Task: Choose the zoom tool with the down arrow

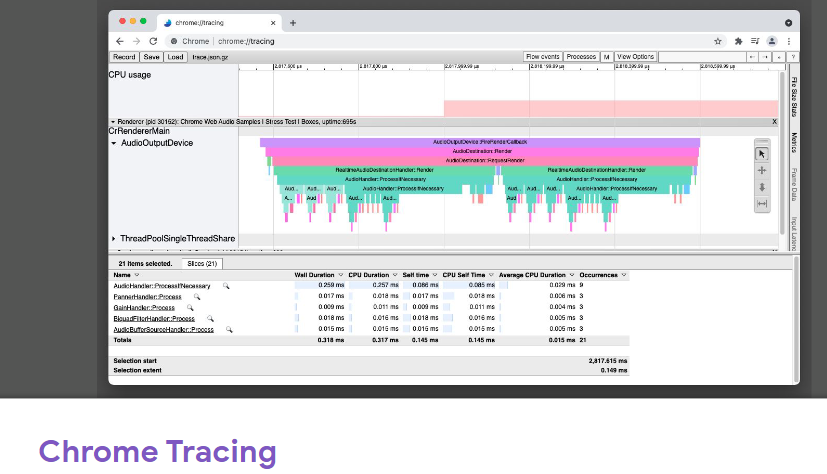Action: tap(761, 187)
